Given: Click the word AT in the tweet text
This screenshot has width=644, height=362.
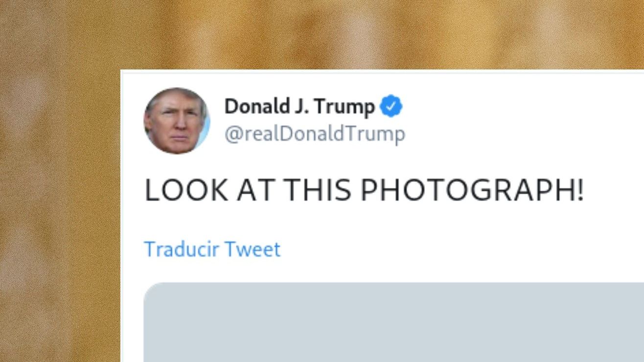Looking at the screenshot, I should pyautogui.click(x=255, y=190).
